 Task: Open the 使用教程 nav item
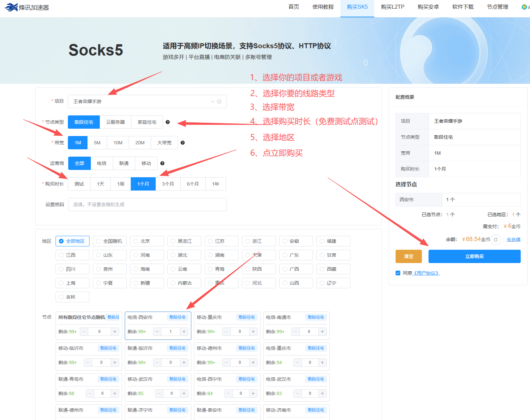(x=323, y=7)
